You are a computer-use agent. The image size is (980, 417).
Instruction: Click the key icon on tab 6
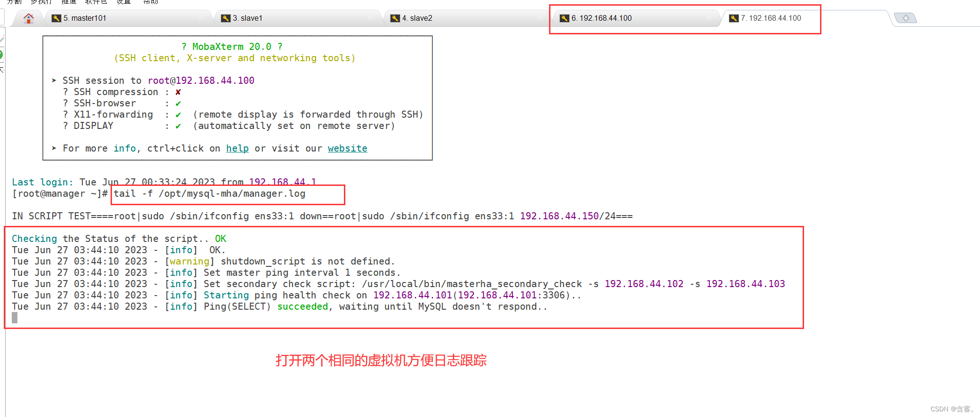pos(565,18)
